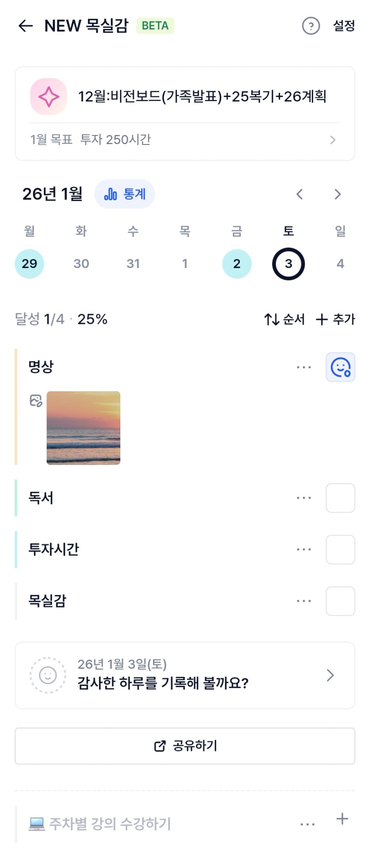Toggle the completed 명상 smiley check
Viewport: 370px width, 868px height.
(340, 367)
